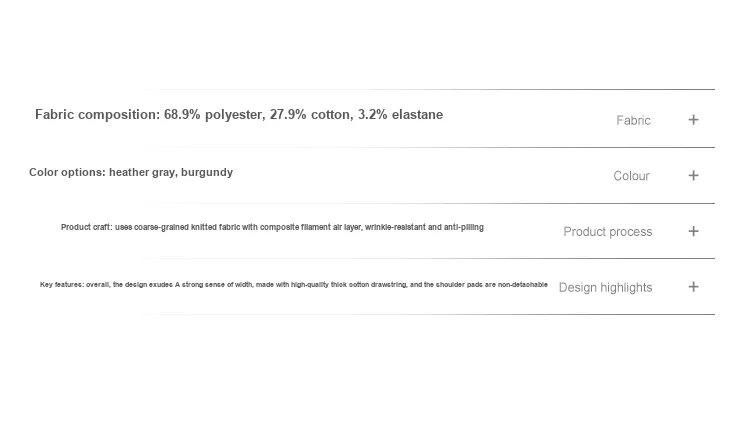Expand Design highlights with the plus icon
This screenshot has height=432, width=750.
pyautogui.click(x=693, y=287)
